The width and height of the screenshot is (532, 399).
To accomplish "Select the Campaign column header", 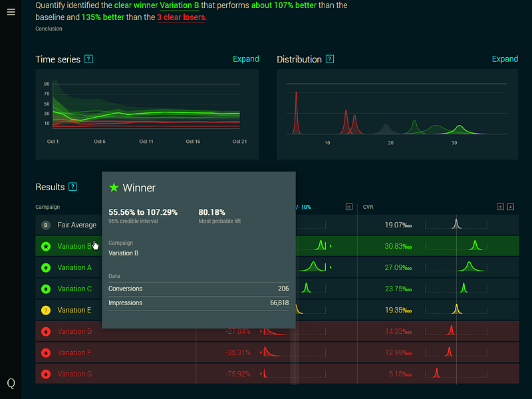I will [x=47, y=207].
